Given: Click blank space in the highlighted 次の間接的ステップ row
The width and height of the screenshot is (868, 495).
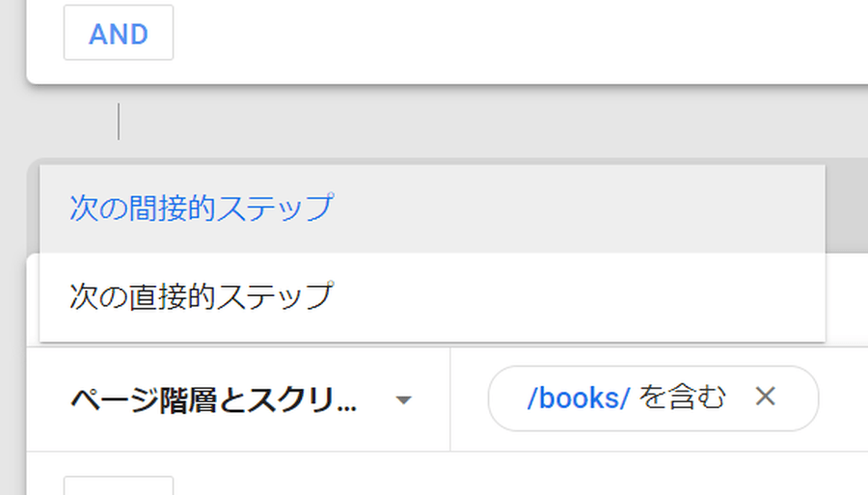Looking at the screenshot, I should [579, 208].
